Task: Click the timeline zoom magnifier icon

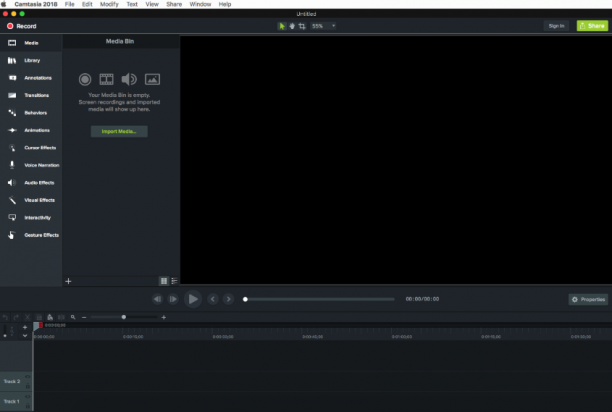Action: click(x=73, y=317)
